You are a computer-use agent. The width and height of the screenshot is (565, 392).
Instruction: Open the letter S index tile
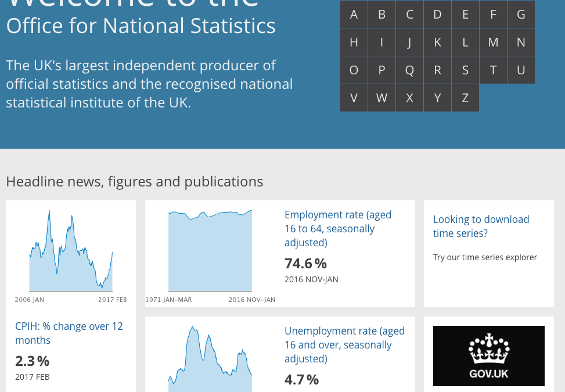[x=465, y=70]
